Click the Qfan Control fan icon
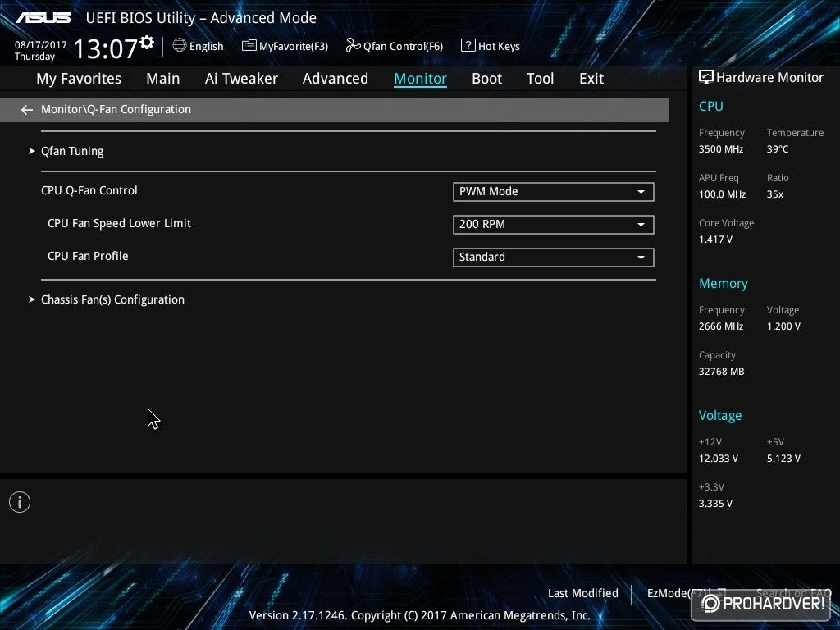The image size is (840, 630). coord(353,46)
